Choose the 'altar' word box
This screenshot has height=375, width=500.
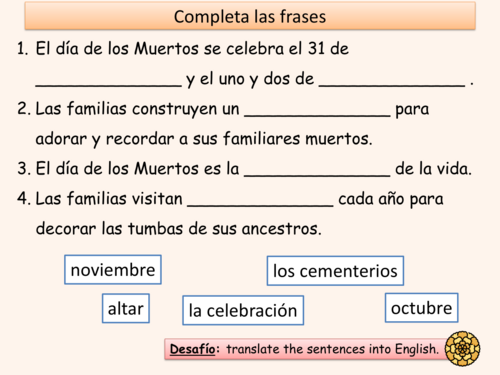[x=126, y=308]
